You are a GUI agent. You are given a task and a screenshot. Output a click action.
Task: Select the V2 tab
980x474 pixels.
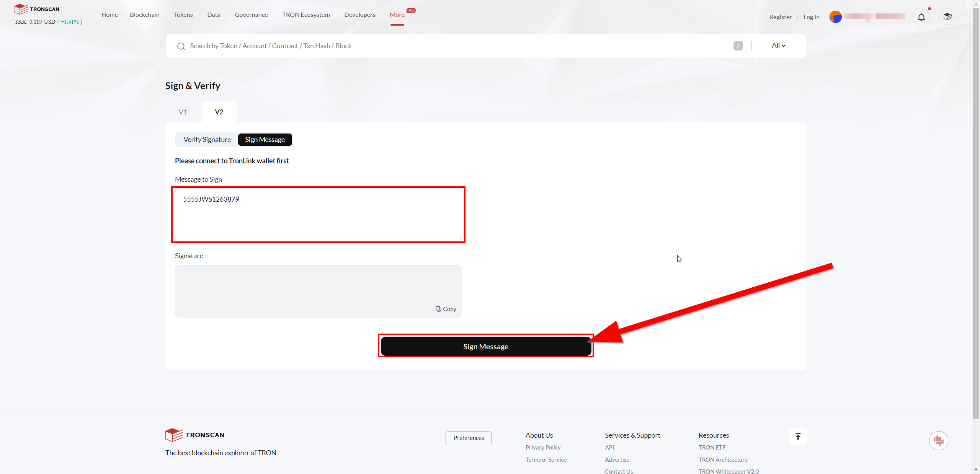pyautogui.click(x=219, y=112)
